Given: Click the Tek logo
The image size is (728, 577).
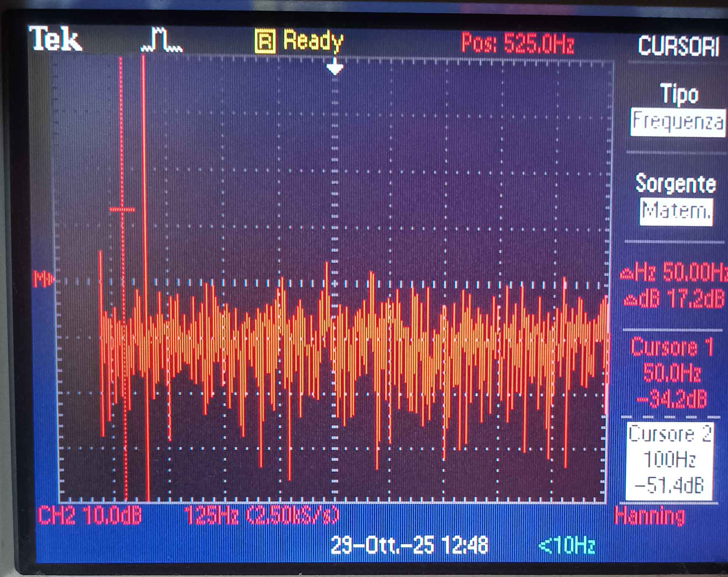Looking at the screenshot, I should point(56,39).
